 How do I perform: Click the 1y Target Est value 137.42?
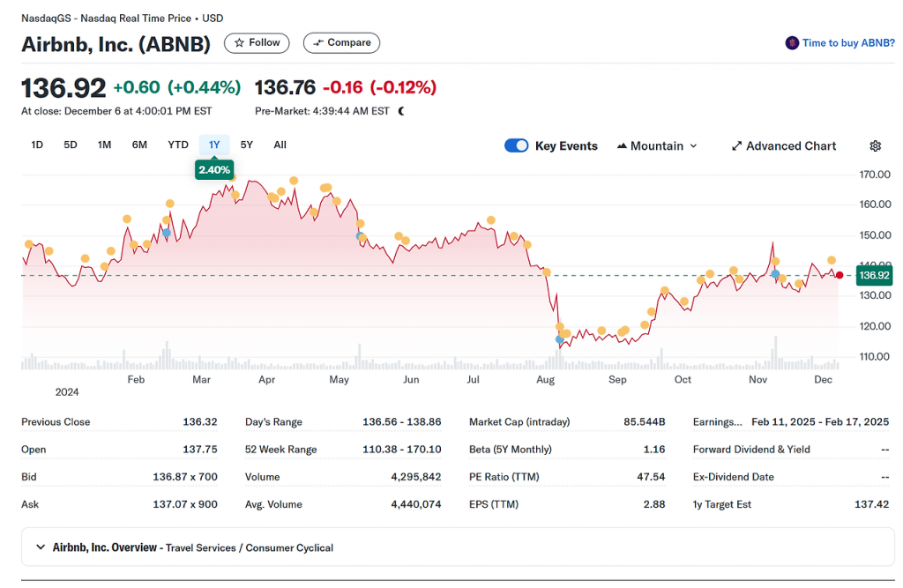(x=872, y=505)
